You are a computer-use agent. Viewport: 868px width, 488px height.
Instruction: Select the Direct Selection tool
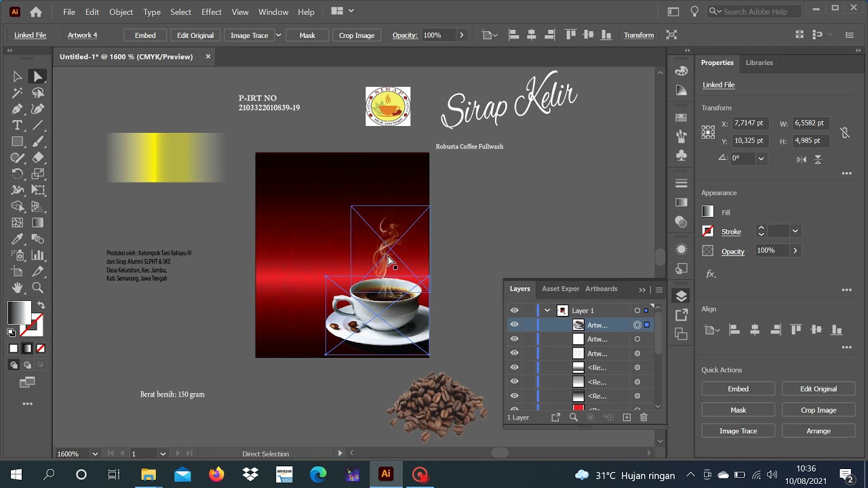pos(38,77)
